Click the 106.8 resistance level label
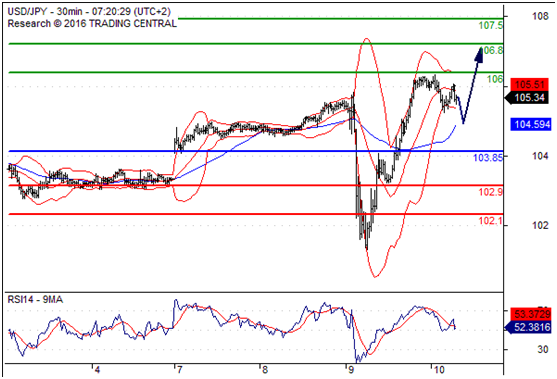557x379 pixels. (492, 50)
